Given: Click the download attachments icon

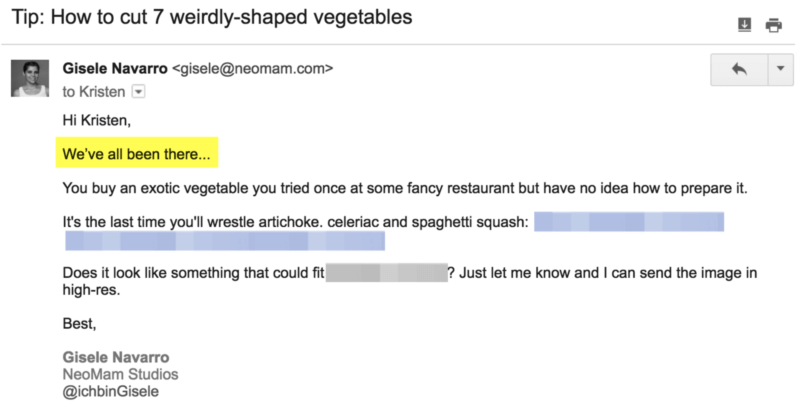Looking at the screenshot, I should 743,25.
